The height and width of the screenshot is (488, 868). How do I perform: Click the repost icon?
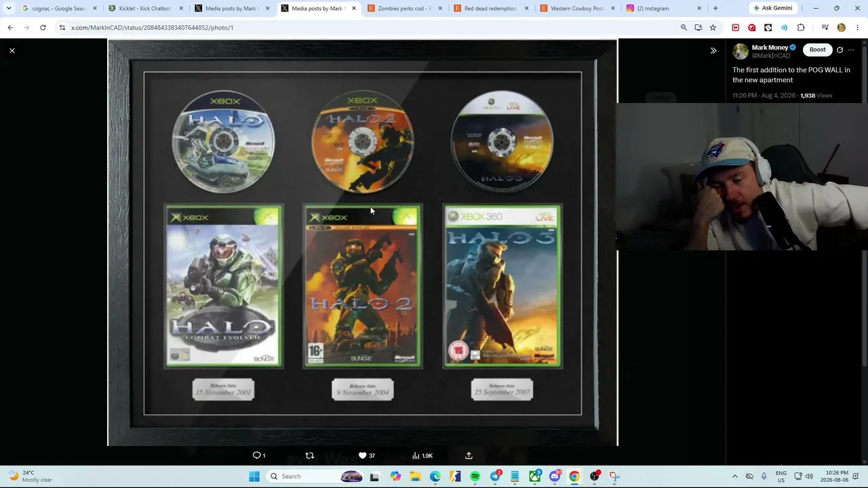[310, 455]
